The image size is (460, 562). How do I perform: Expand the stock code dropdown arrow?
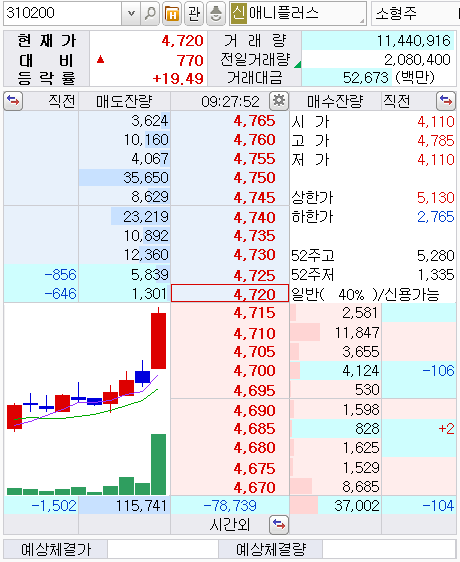coord(131,14)
